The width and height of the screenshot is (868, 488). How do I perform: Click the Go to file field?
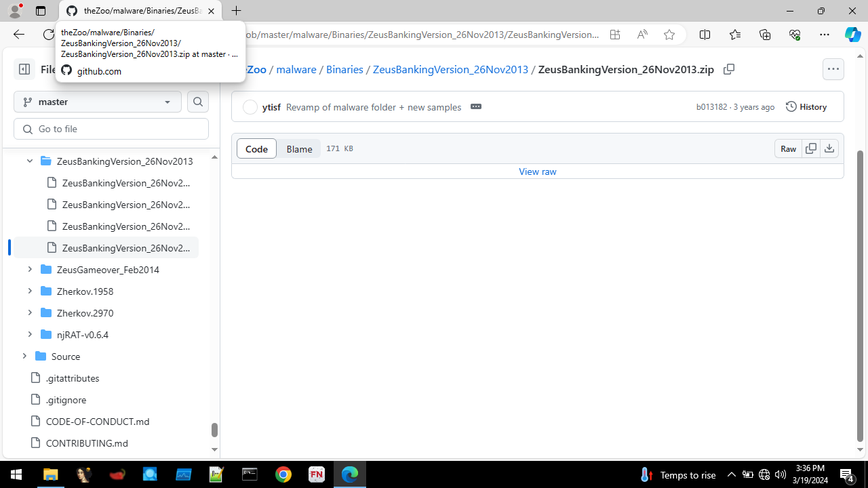(x=111, y=129)
